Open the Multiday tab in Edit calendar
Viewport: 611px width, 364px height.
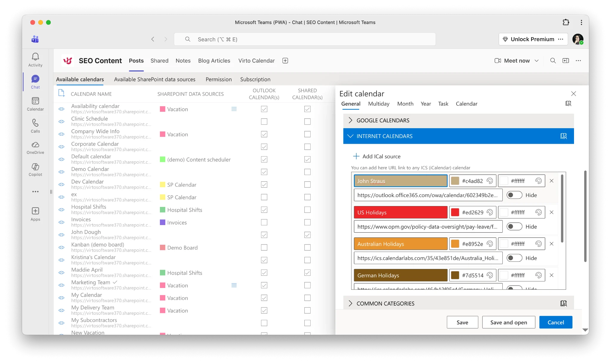pos(379,104)
